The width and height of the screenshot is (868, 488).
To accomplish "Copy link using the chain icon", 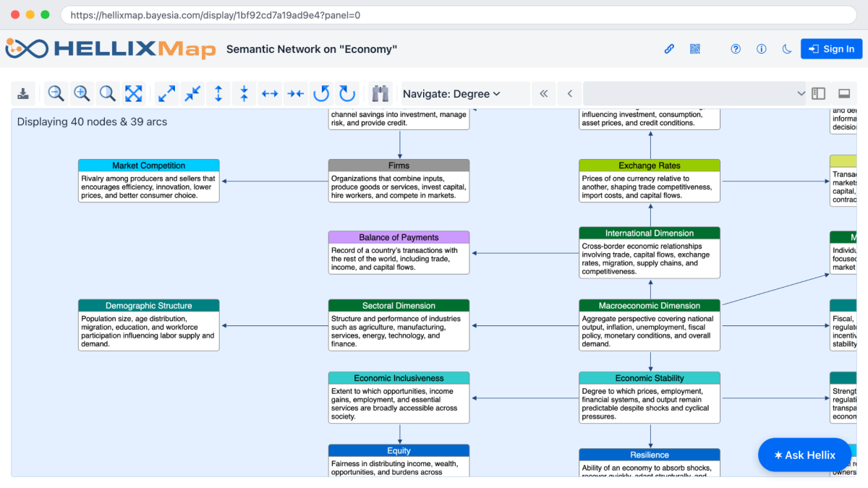I will pyautogui.click(x=669, y=49).
